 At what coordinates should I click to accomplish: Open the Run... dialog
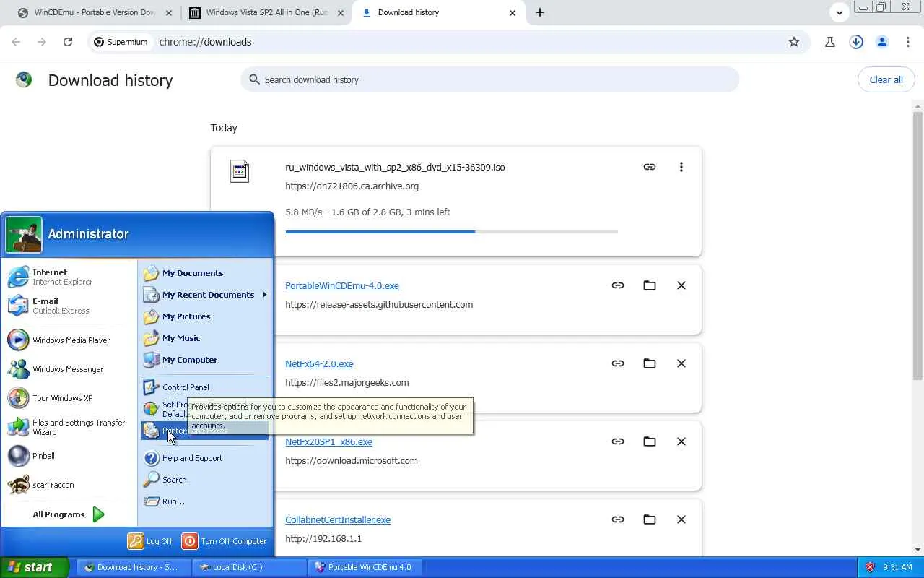(205, 501)
